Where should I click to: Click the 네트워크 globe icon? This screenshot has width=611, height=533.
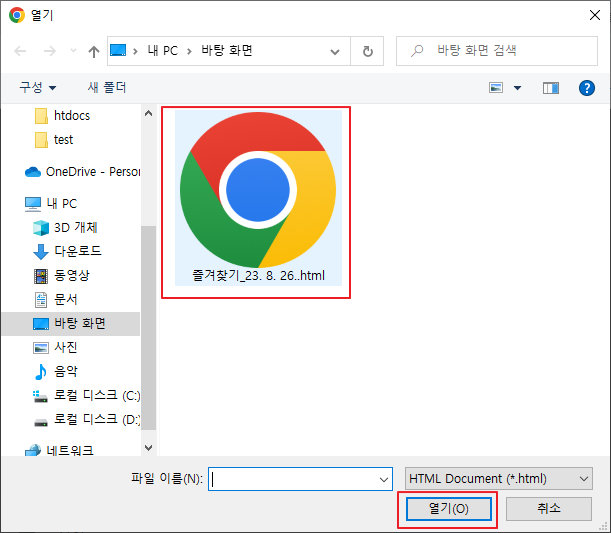tap(33, 450)
